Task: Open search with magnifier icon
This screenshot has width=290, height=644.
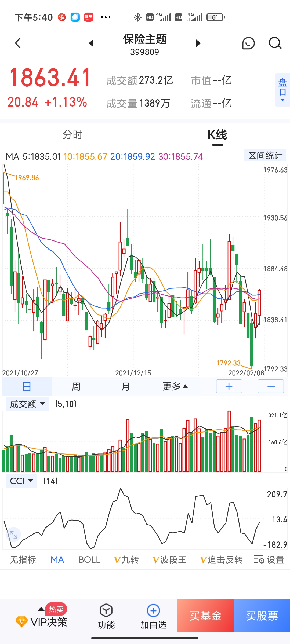Action: click(x=275, y=43)
